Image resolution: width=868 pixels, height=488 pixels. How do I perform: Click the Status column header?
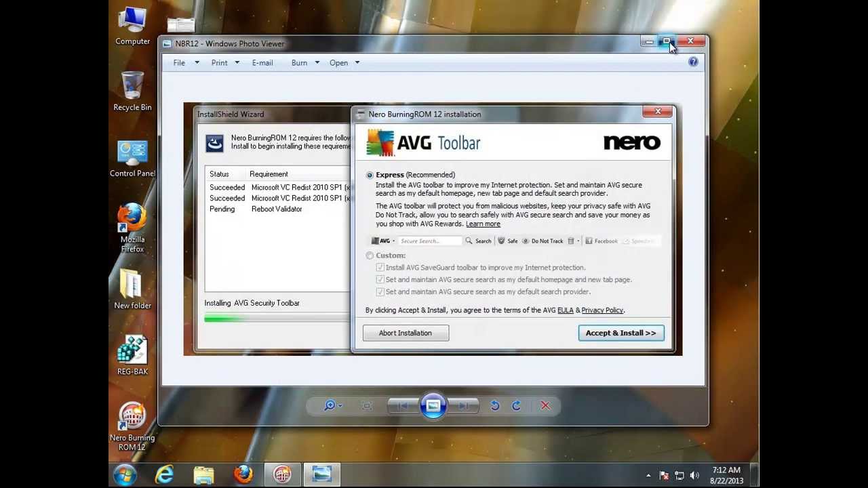click(x=219, y=174)
